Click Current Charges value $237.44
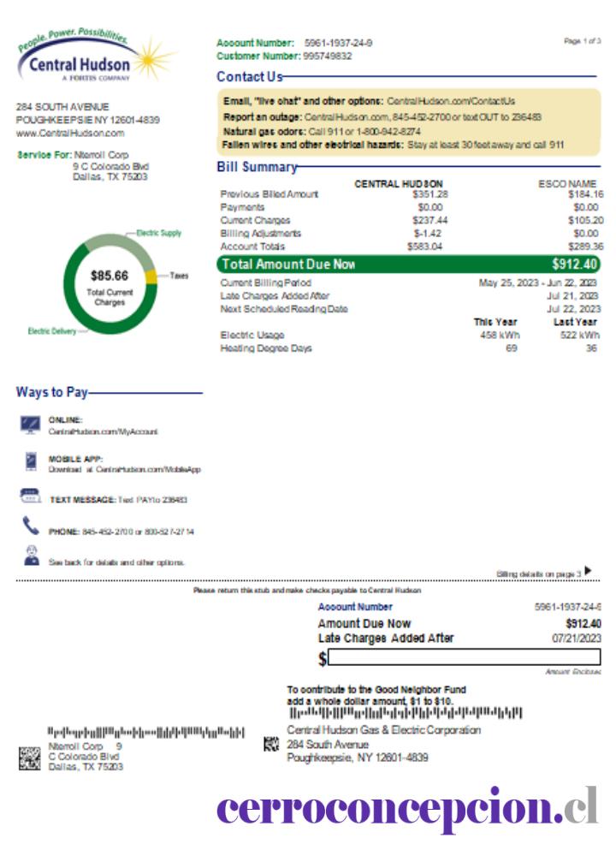Screen dimensions: 616x856 click(430, 221)
